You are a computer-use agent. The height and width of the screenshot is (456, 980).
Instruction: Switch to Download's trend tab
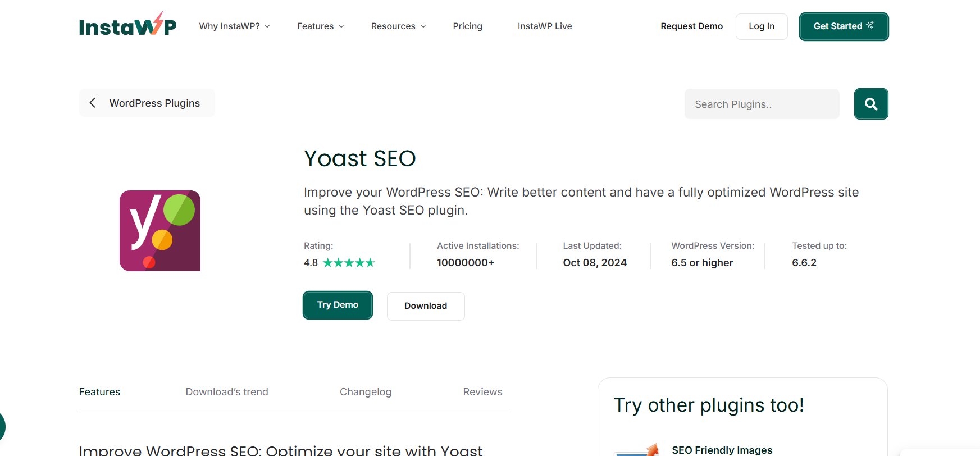click(x=227, y=392)
